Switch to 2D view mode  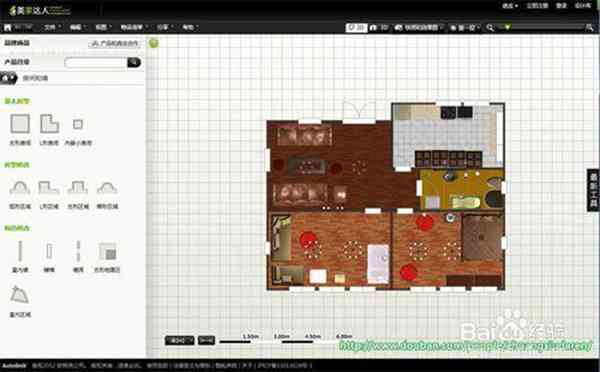pyautogui.click(x=356, y=28)
